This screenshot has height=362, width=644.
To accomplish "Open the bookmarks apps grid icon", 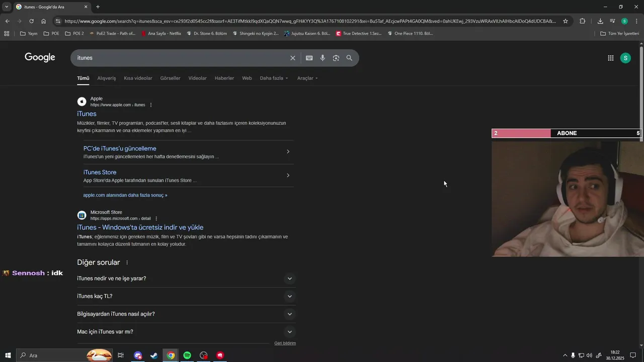I will click(7, 34).
